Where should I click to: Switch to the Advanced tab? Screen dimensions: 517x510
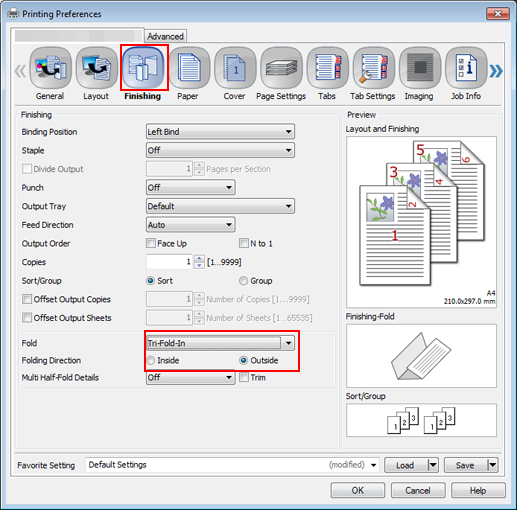pyautogui.click(x=165, y=36)
